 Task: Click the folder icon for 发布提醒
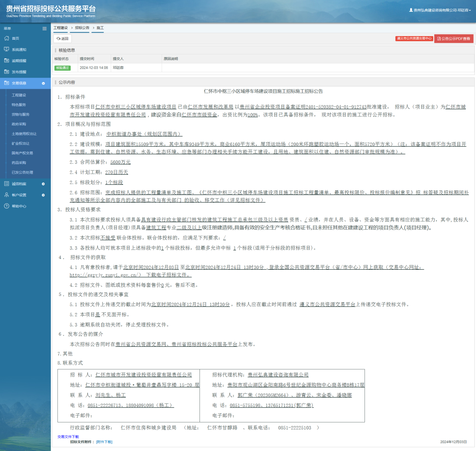6,72
